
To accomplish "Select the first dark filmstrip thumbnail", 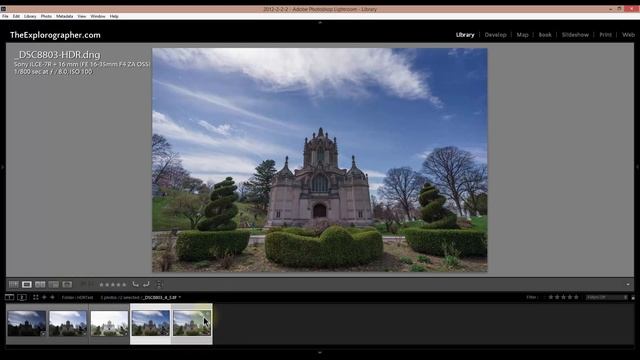I will tap(27, 323).
